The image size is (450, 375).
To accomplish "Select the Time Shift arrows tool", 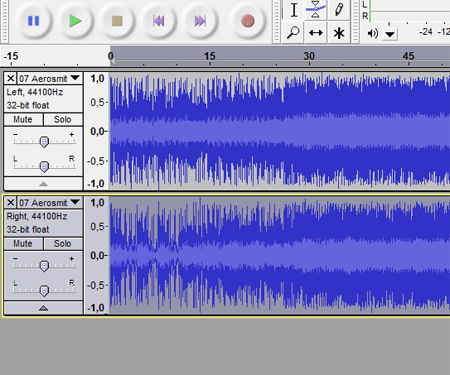I will [x=316, y=33].
